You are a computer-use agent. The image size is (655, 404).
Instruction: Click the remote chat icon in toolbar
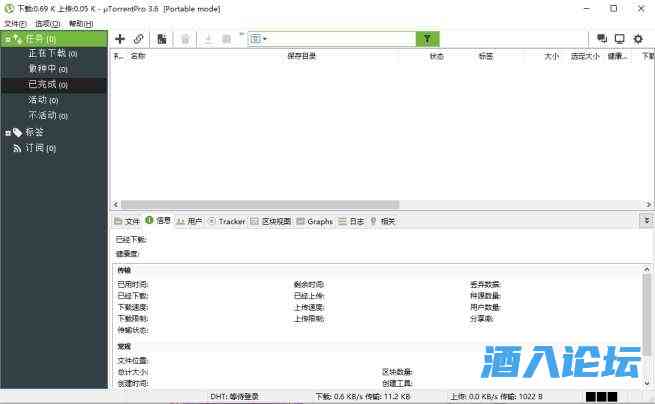(x=602, y=39)
